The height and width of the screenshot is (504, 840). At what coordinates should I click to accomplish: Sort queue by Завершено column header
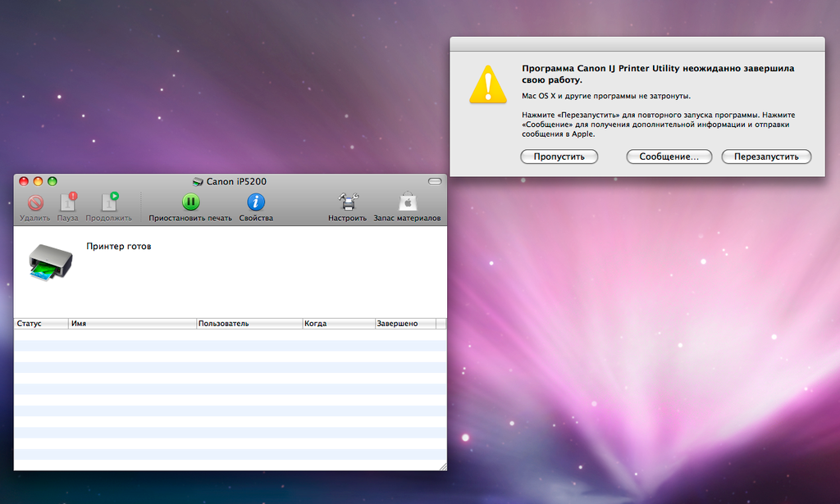pyautogui.click(x=405, y=324)
